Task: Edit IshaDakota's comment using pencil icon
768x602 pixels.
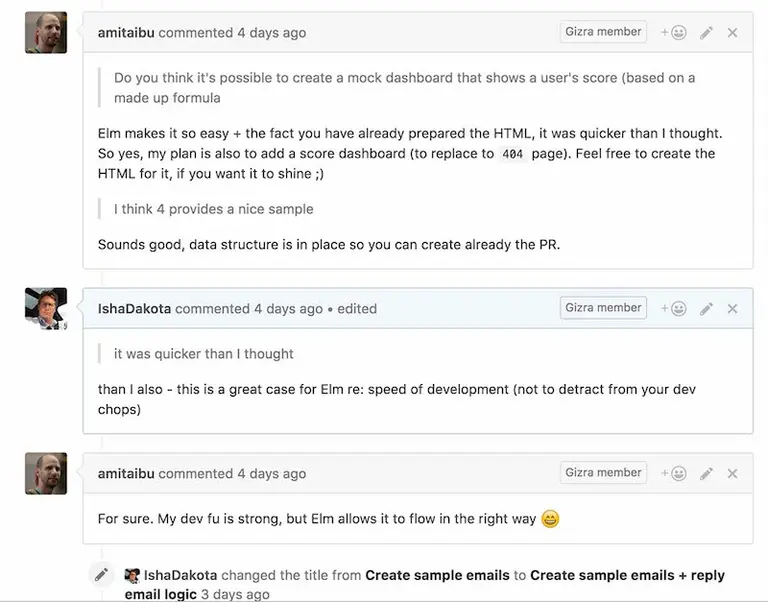Action: click(706, 309)
